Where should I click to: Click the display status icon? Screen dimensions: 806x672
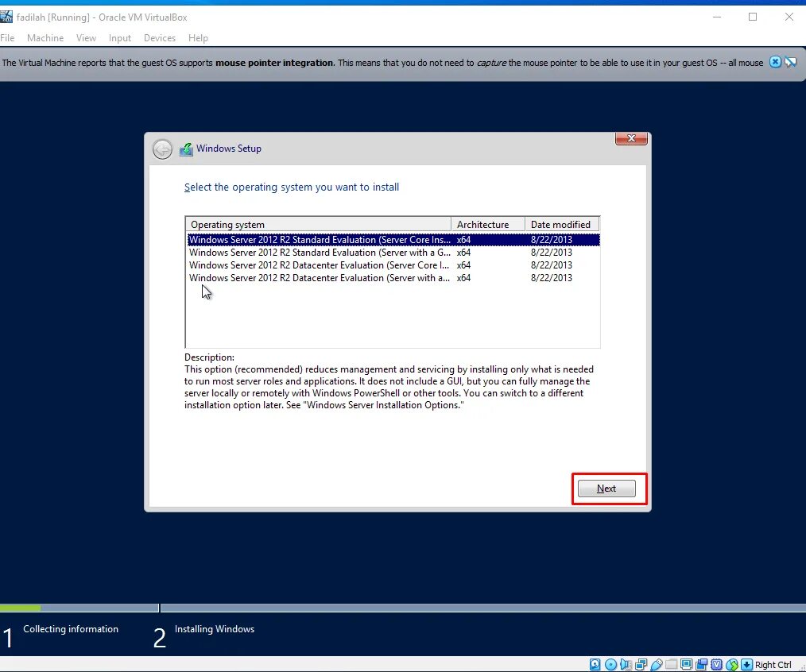pos(686,664)
